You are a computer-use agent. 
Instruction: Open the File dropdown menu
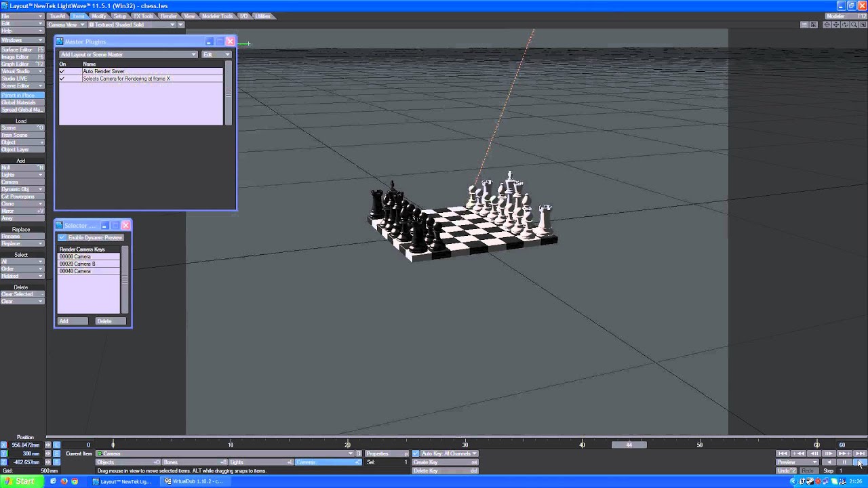22,16
